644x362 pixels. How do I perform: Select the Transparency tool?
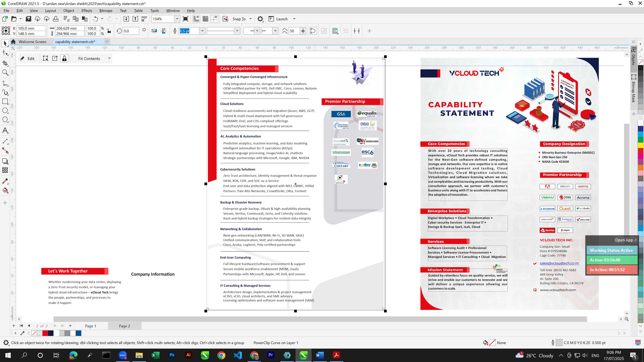[5, 170]
